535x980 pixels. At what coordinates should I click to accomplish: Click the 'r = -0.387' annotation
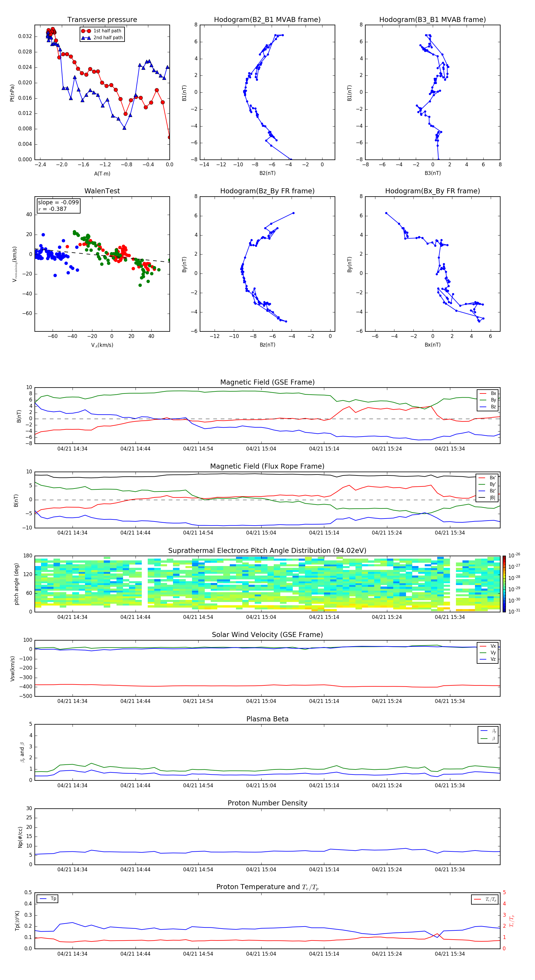point(53,209)
